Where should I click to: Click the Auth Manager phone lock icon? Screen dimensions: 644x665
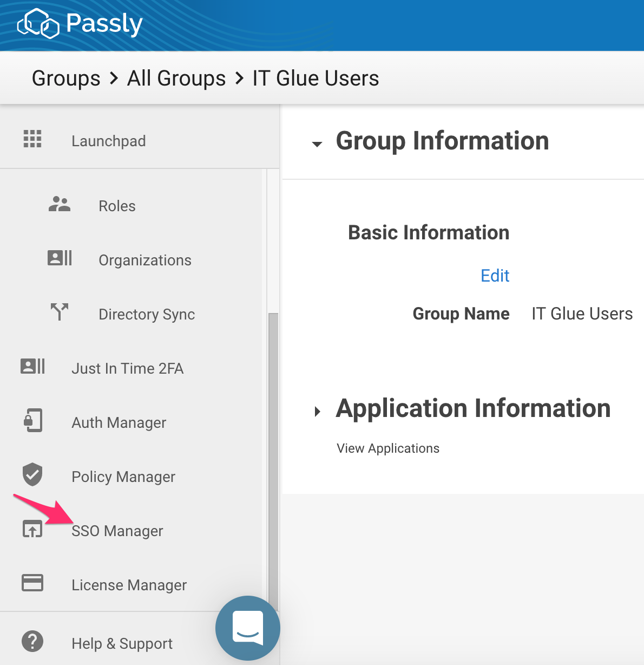[33, 420]
